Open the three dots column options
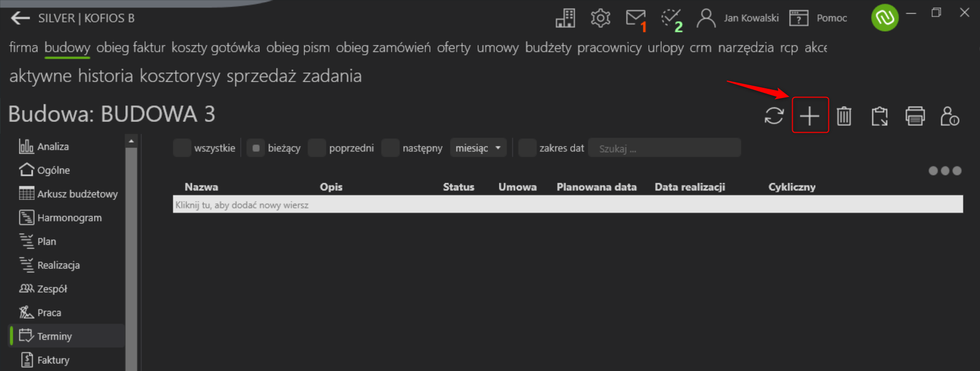980x371 pixels. pos(945,170)
